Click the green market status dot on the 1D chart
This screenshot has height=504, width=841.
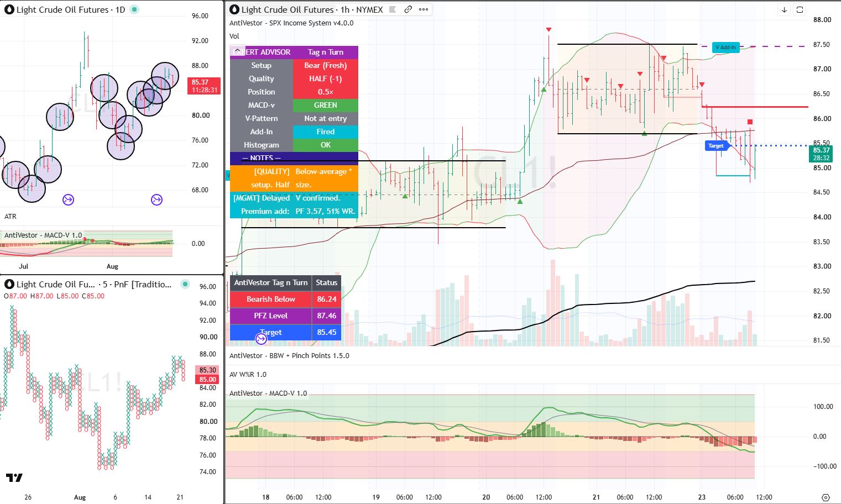(x=134, y=9)
